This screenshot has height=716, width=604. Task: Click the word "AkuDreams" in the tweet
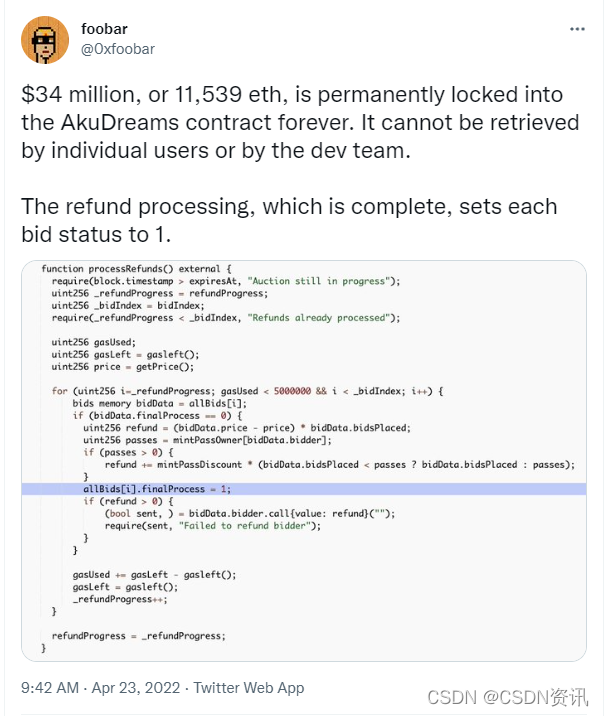click(103, 122)
